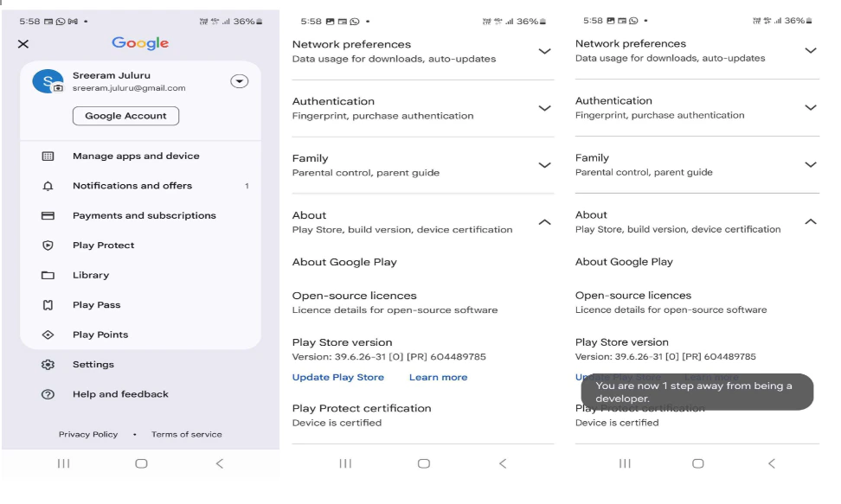Image resolution: width=841 pixels, height=504 pixels.
Task: Close the Google account menu with X
Action: click(x=23, y=44)
